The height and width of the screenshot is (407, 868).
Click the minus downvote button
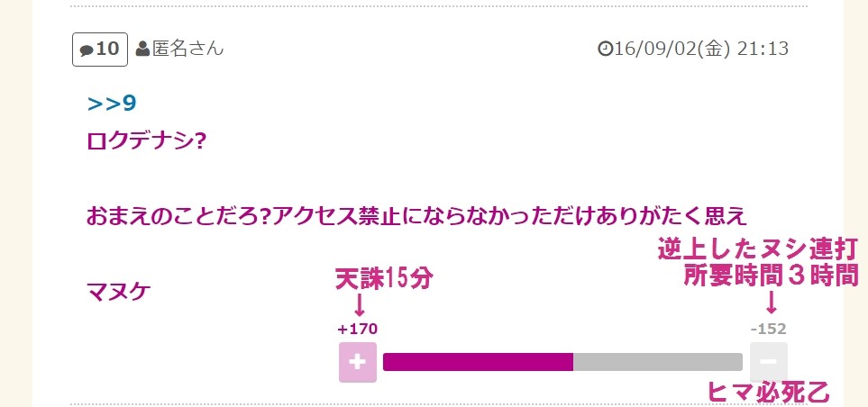tap(768, 362)
